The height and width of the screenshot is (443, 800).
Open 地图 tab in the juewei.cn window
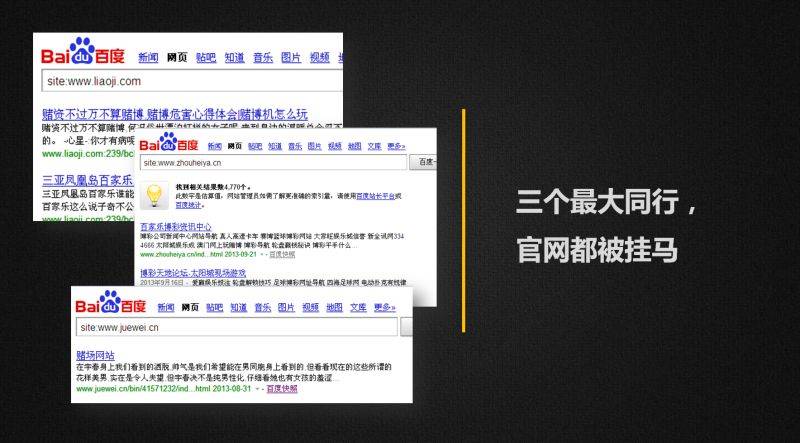(x=334, y=307)
